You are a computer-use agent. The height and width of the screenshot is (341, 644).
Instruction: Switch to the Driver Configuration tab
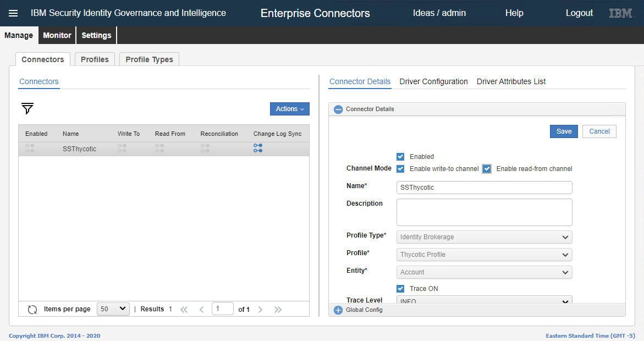(433, 81)
